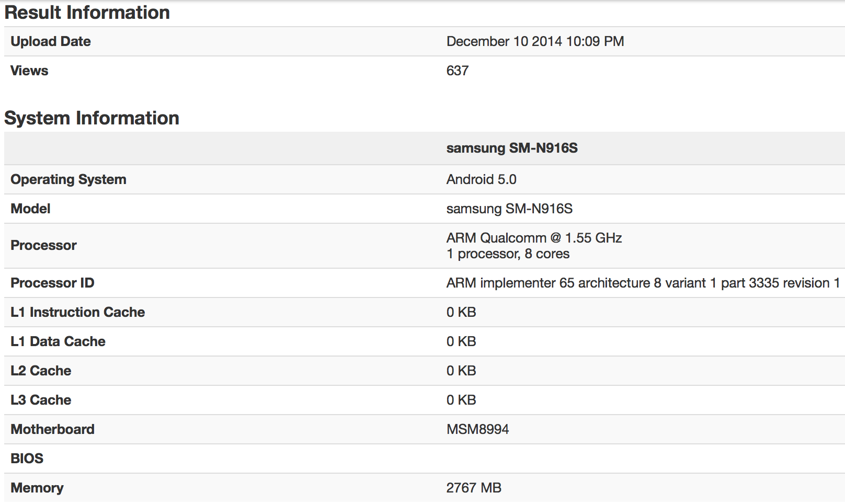845x504 pixels.
Task: Select the Upload Date label
Action: click(x=51, y=41)
